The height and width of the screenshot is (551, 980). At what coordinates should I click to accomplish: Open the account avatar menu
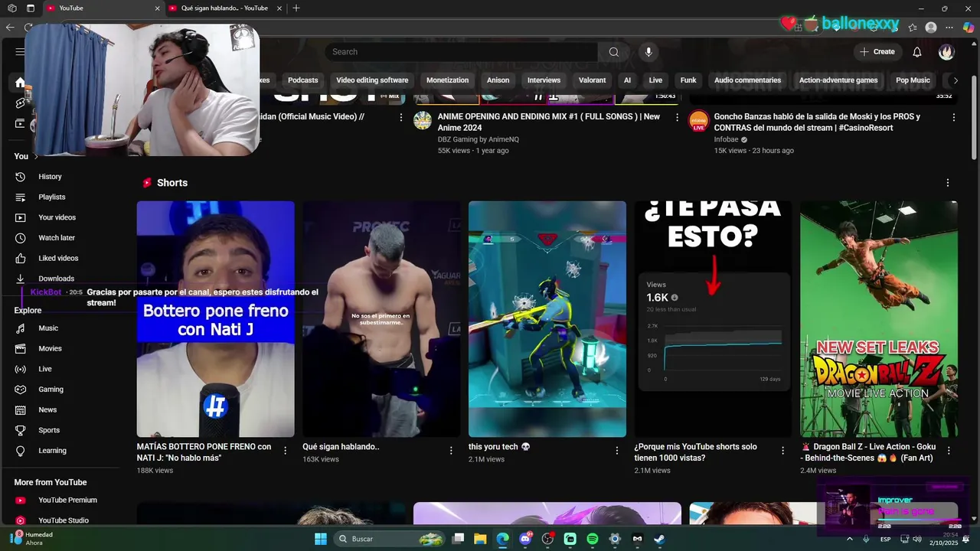click(x=946, y=52)
